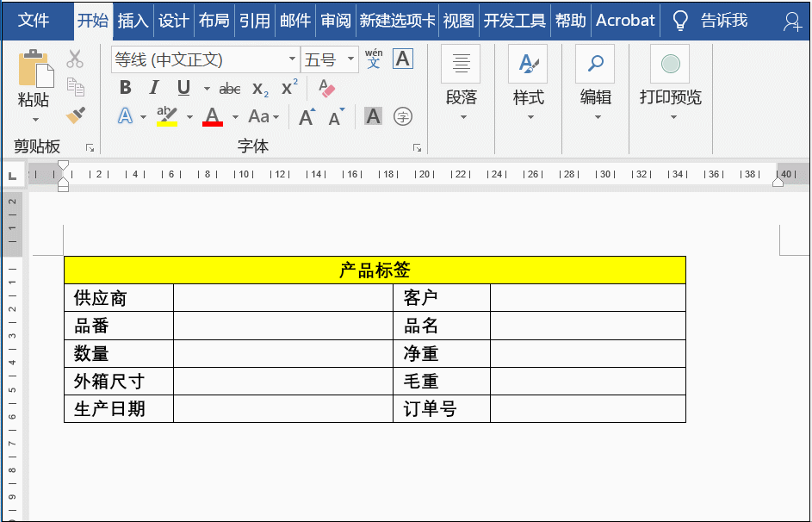Click the 客户 table cell
The height and width of the screenshot is (522, 812).
[442, 298]
